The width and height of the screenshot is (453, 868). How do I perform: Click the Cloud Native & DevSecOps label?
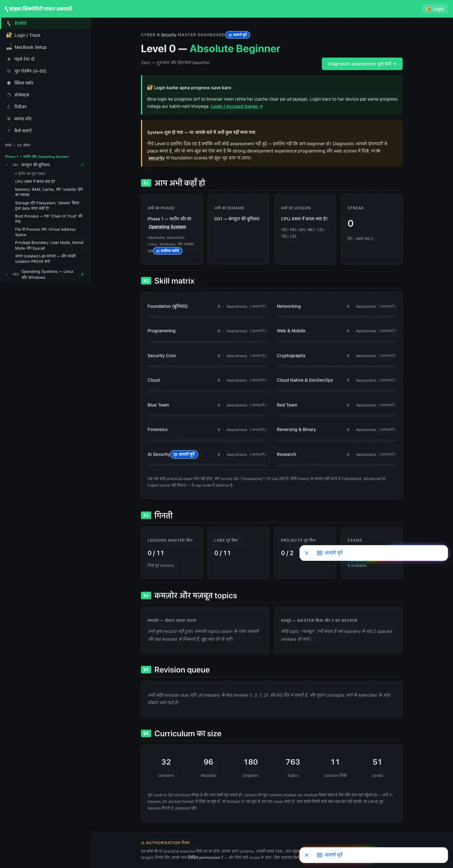coord(305,380)
